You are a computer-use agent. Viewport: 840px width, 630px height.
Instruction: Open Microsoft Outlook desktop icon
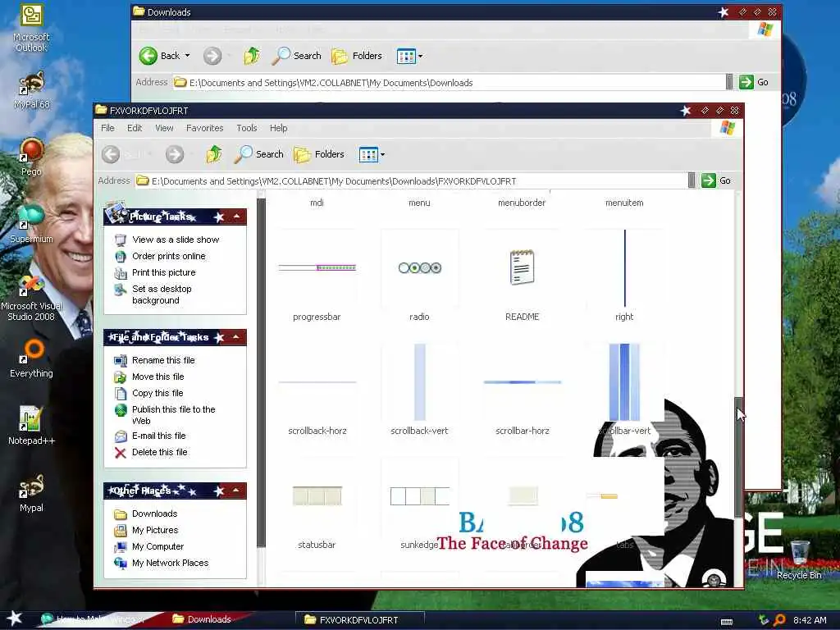tap(31, 29)
